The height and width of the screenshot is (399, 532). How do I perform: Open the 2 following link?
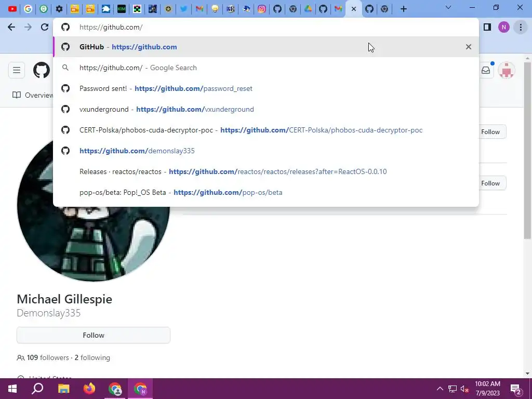coord(92,357)
